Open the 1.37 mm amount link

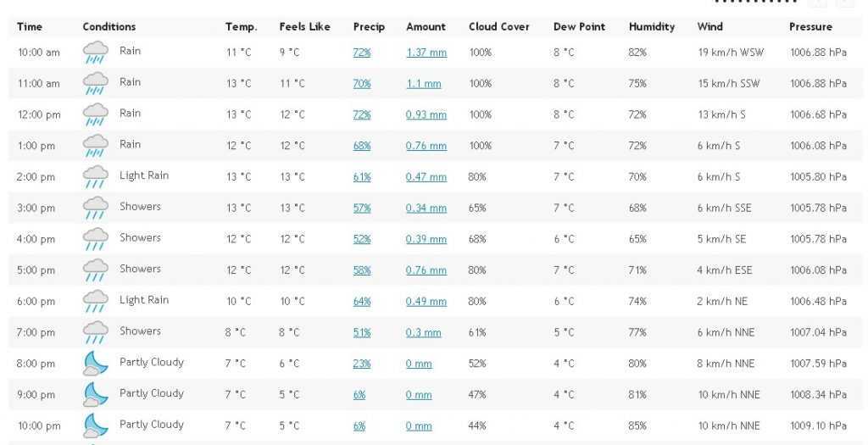(426, 53)
